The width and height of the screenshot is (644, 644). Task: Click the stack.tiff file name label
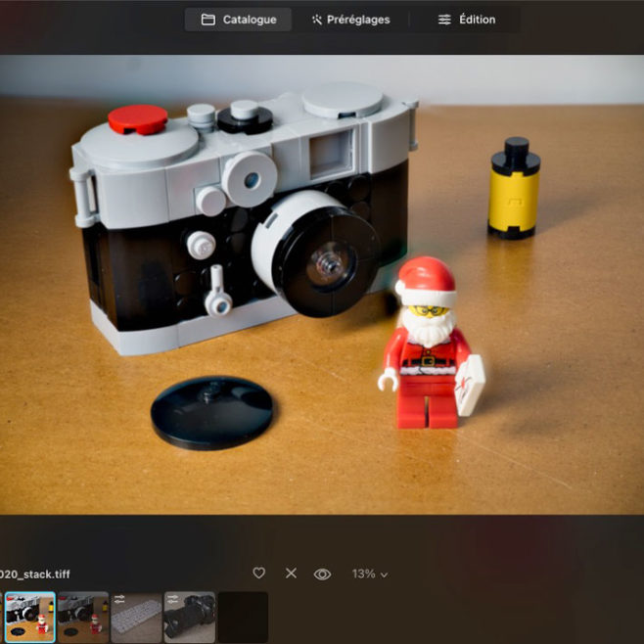34,574
